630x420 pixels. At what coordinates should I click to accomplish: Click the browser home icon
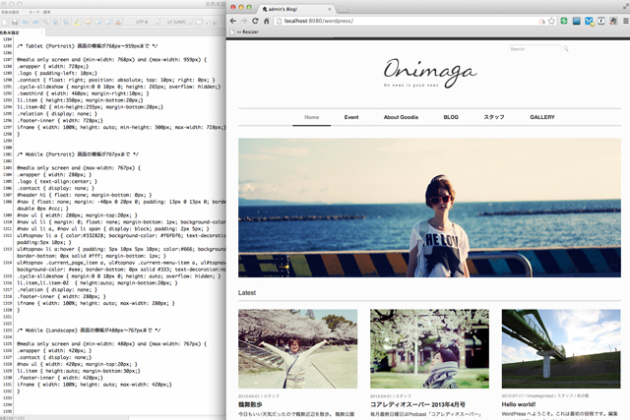point(266,20)
